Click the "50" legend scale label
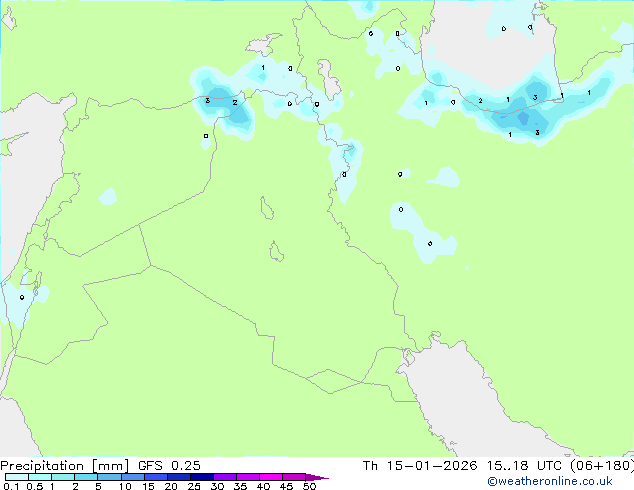Viewport: 634px width, 490px height. 309,486
